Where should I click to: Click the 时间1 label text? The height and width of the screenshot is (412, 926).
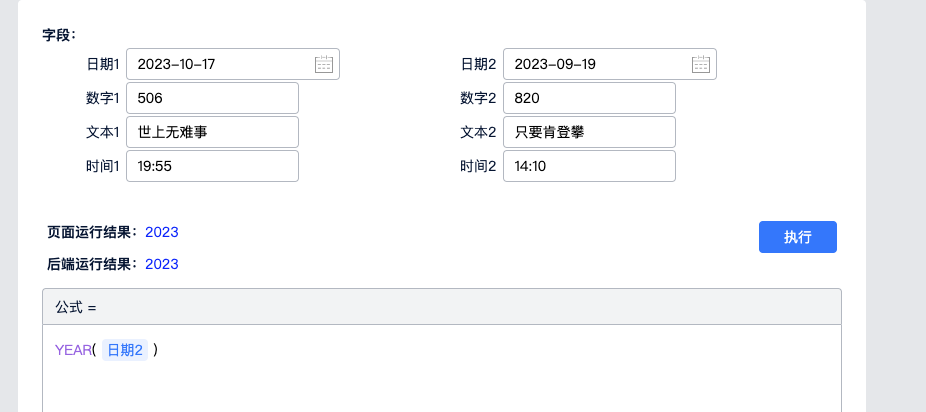(x=103, y=166)
